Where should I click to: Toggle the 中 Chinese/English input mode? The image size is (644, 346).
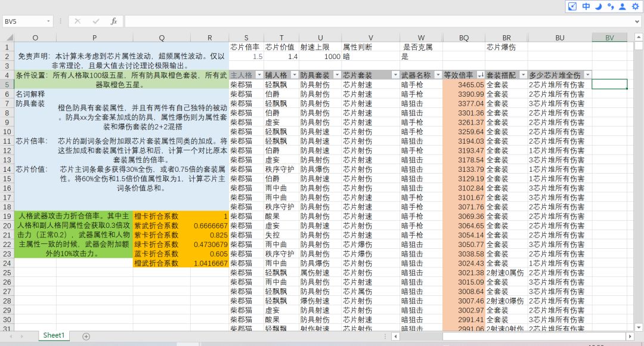point(586,6)
